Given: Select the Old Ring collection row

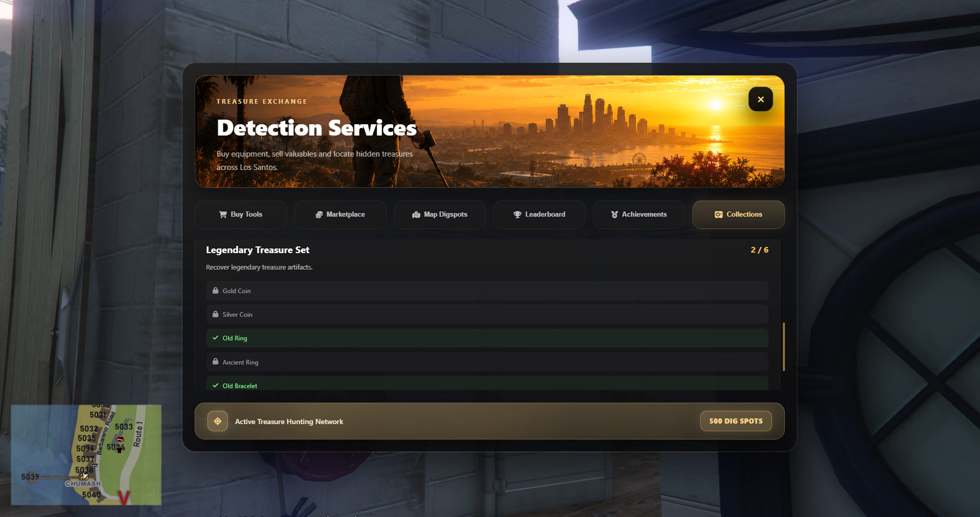Looking at the screenshot, I should point(487,338).
